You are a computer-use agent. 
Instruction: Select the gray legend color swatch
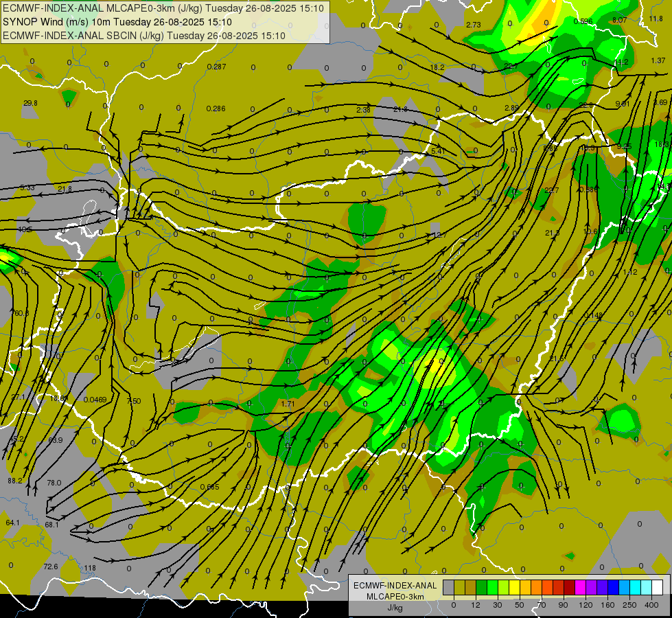(448, 587)
